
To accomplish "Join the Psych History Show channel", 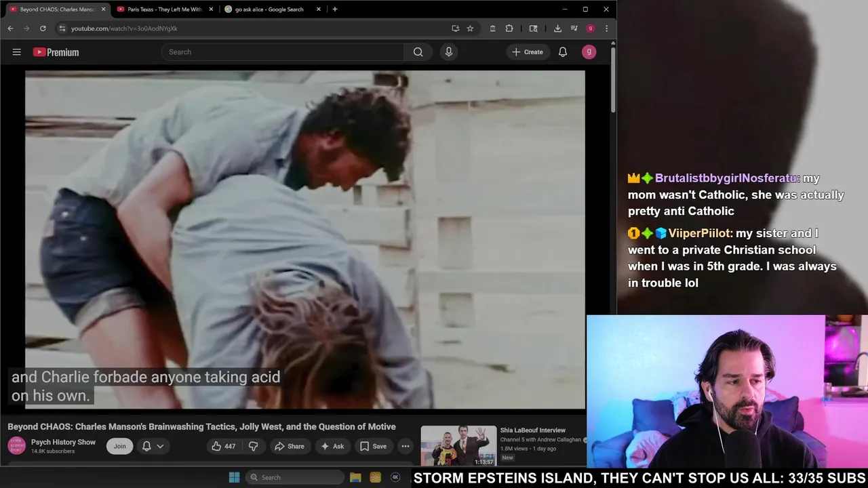I will (119, 446).
